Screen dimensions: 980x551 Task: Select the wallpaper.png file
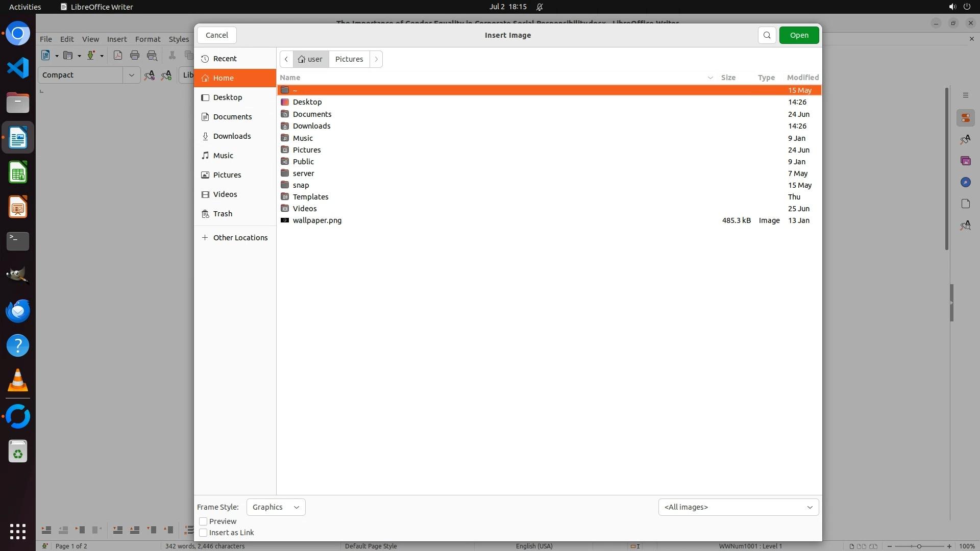(x=317, y=220)
